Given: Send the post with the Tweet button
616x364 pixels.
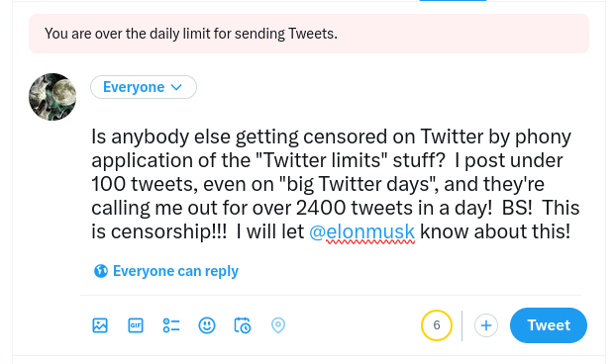Looking at the screenshot, I should 549,325.
